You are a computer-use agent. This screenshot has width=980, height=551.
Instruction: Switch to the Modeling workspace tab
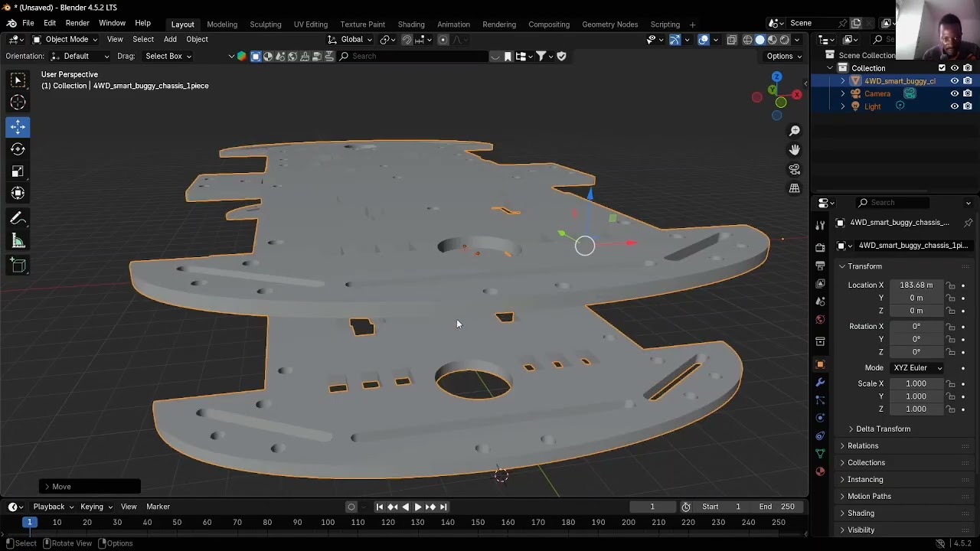pos(222,24)
